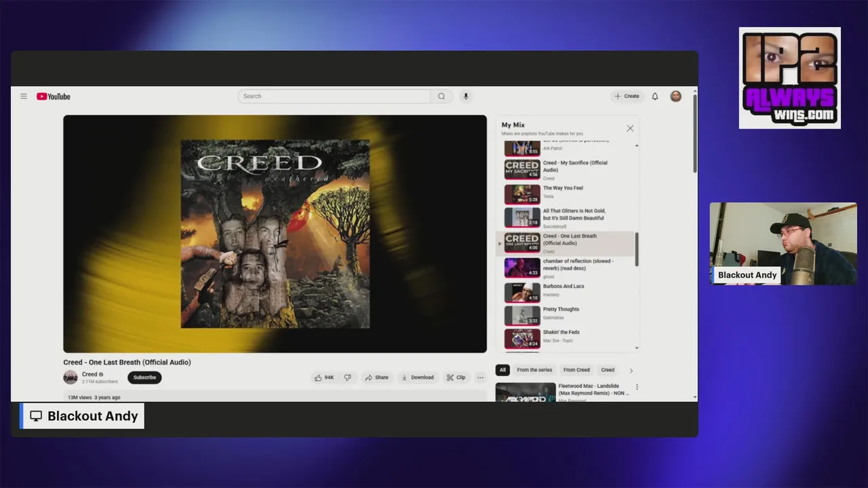The height and width of the screenshot is (488, 868).
Task: Click the Creed channel avatar
Action: click(x=71, y=378)
